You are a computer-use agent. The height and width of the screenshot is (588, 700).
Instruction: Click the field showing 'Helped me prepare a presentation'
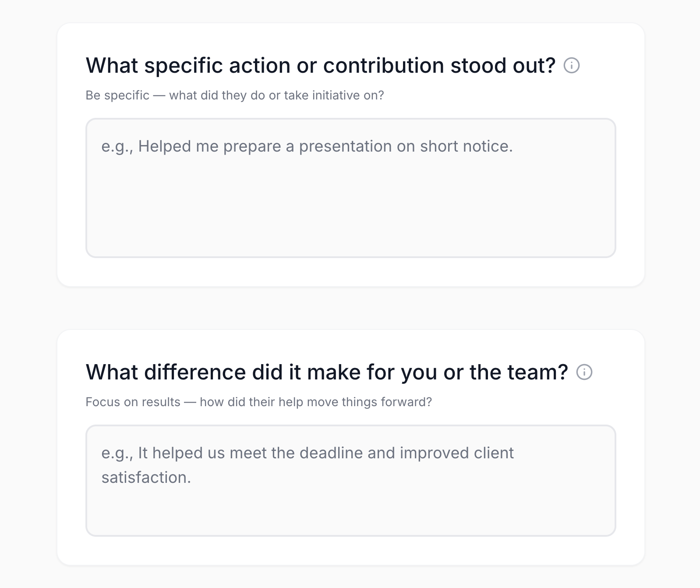[350, 186]
